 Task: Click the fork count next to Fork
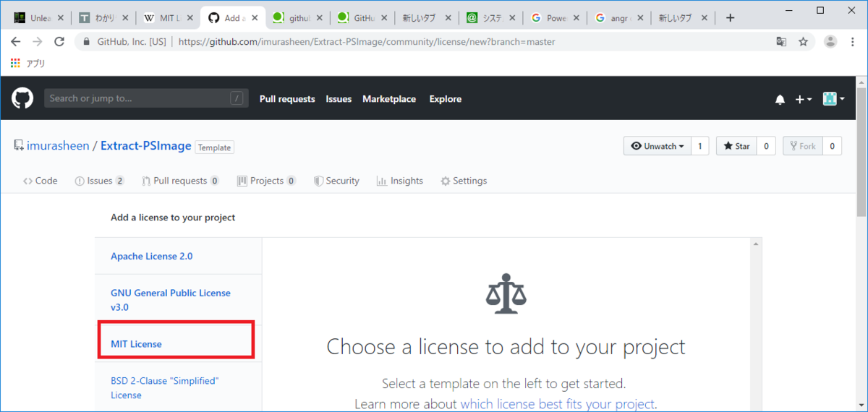pos(832,146)
